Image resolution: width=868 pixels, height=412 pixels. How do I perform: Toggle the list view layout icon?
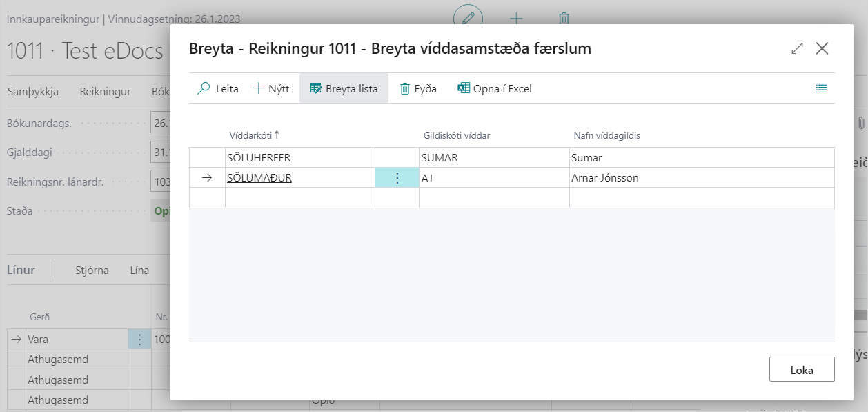(x=821, y=88)
